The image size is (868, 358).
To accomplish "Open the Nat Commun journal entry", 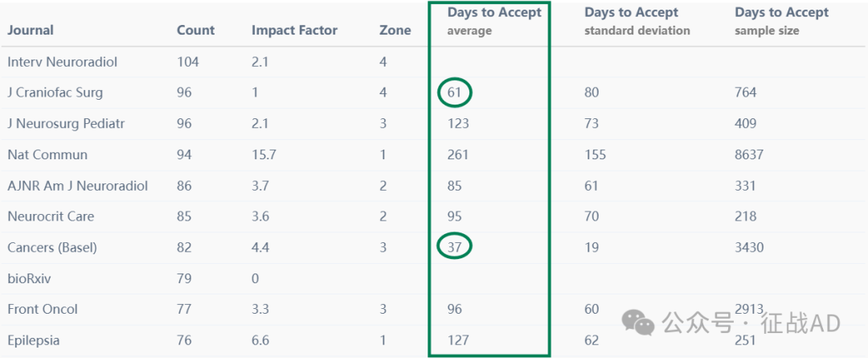I will click(x=47, y=154).
